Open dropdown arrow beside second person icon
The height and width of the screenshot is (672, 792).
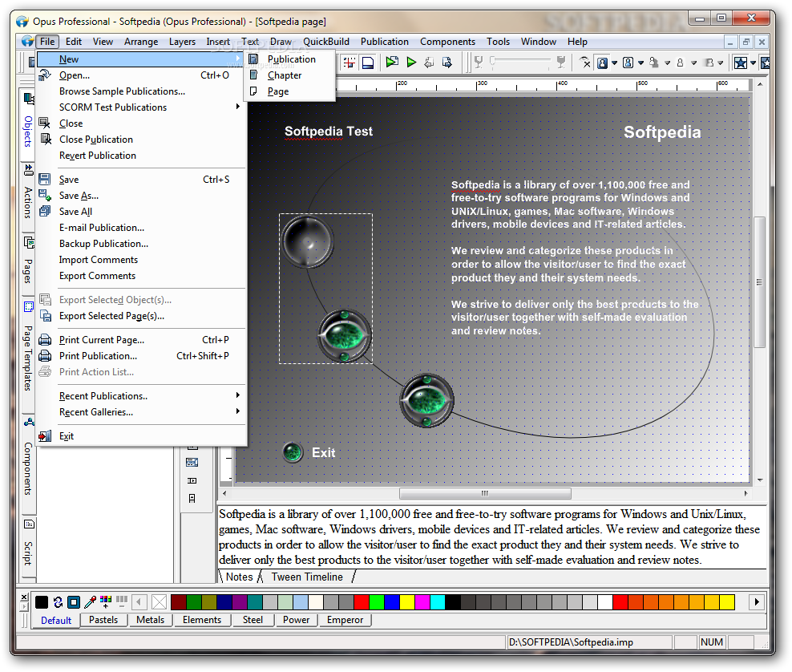tap(641, 63)
